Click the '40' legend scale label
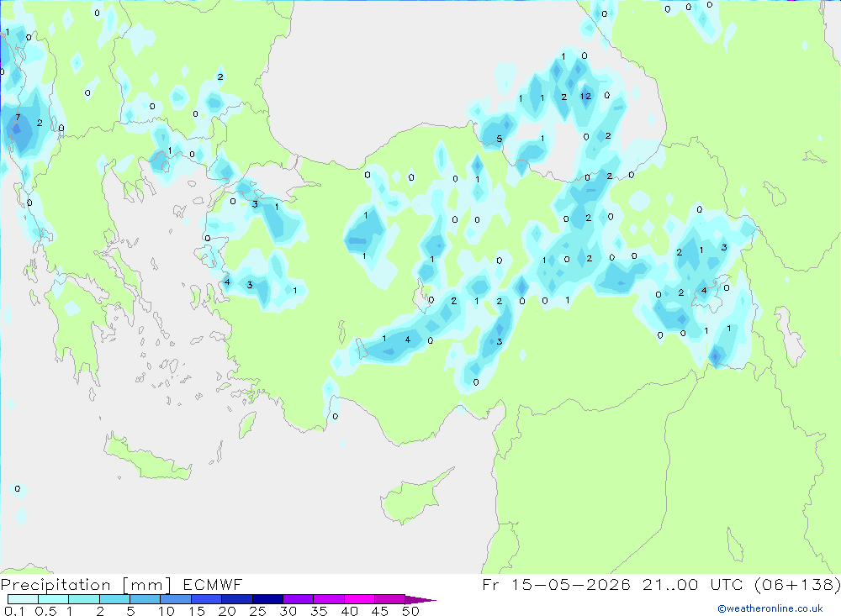This screenshot has height=616, width=841. click(x=349, y=611)
